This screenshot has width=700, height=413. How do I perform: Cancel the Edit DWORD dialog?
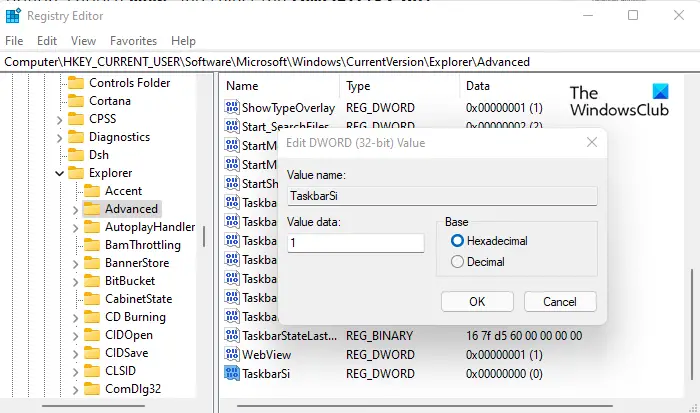click(x=560, y=302)
